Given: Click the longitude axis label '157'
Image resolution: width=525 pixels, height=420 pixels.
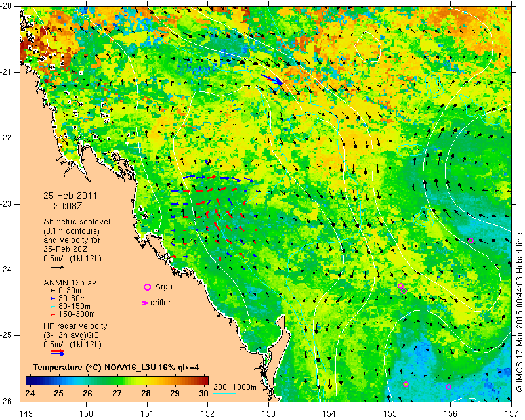Looking at the screenshot, I should (x=512, y=414).
